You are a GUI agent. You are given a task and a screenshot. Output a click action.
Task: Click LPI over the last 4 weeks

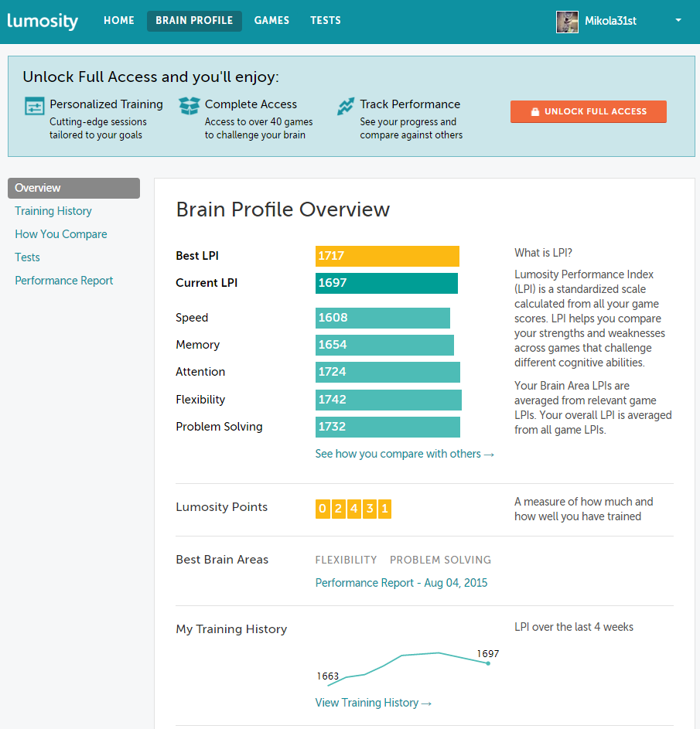tap(574, 627)
